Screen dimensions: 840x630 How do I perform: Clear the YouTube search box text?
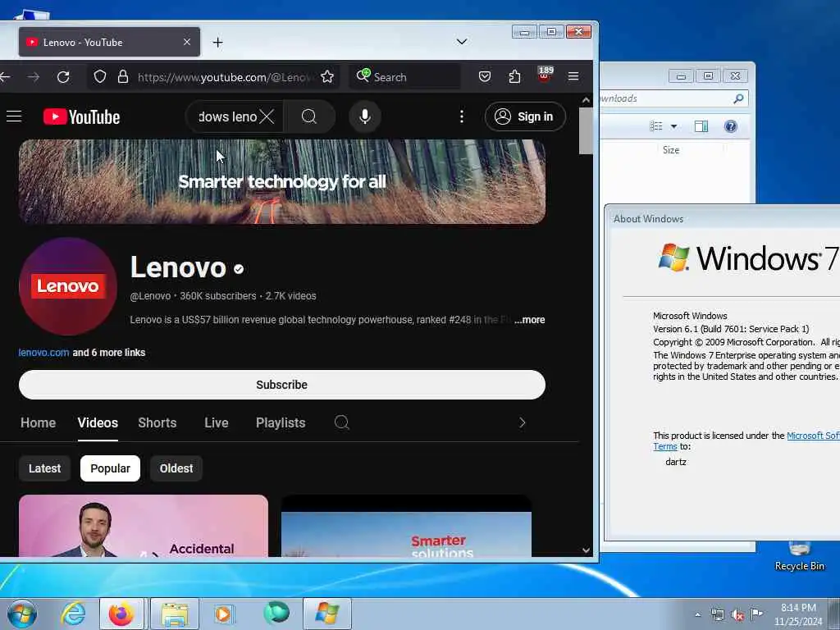pyautogui.click(x=267, y=116)
